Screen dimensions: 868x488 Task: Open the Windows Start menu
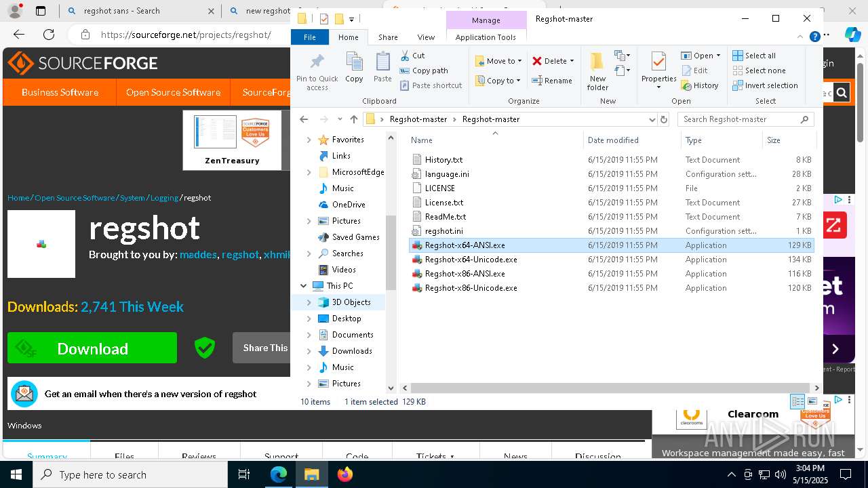[16, 474]
